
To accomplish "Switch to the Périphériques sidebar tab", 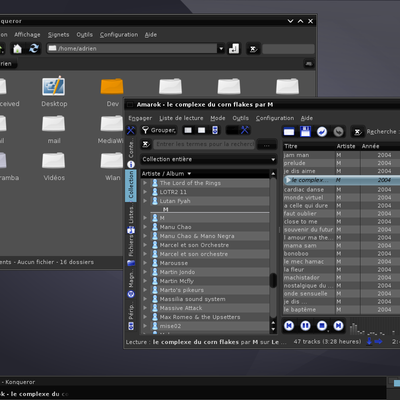I will (x=131, y=315).
